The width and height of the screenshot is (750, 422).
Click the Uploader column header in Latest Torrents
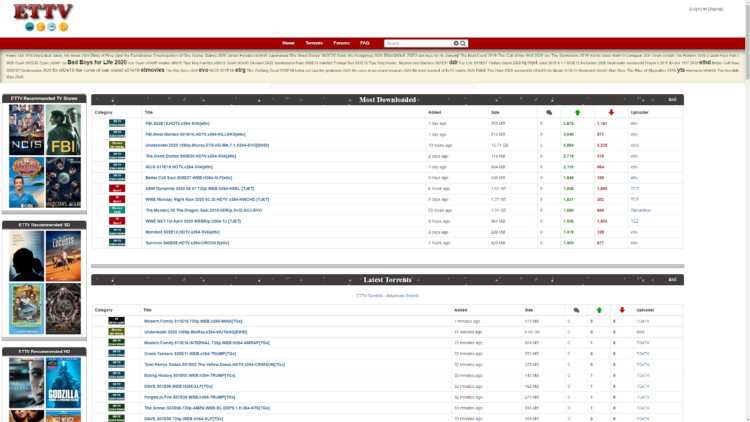point(645,310)
